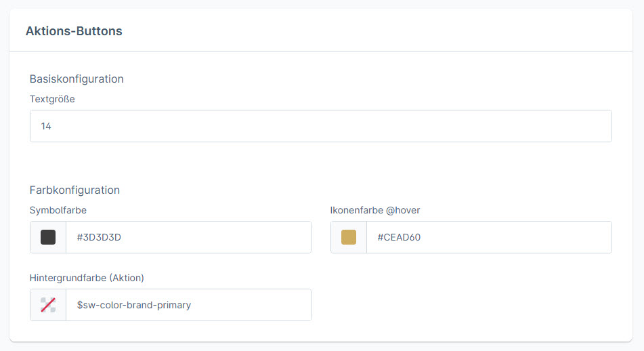
Task: Click the Farbkonfiguration section heading
Action: 74,190
